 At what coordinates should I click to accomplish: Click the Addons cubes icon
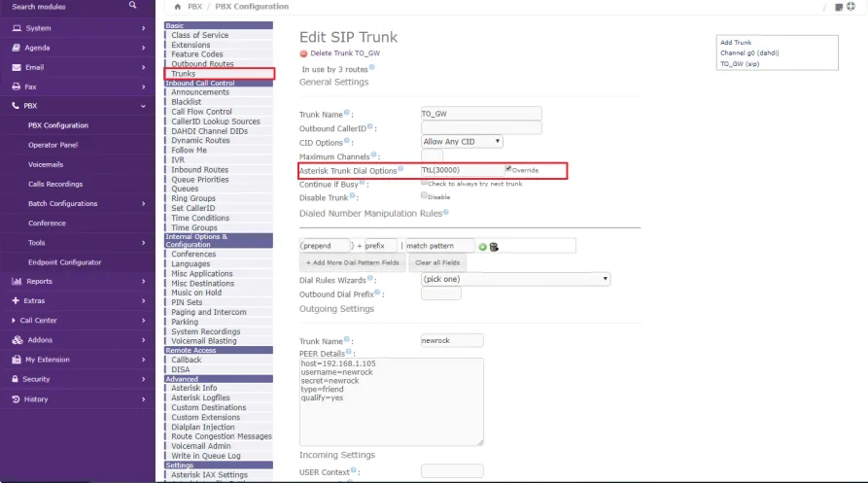(17, 340)
